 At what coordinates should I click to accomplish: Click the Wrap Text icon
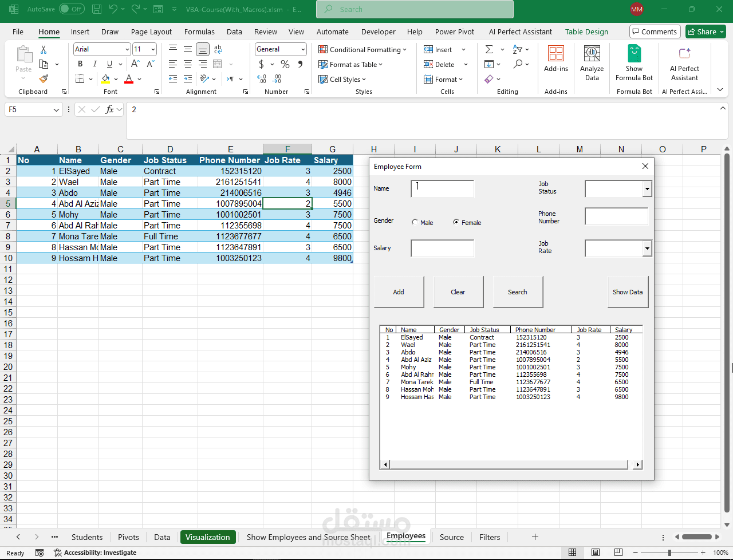pyautogui.click(x=218, y=50)
